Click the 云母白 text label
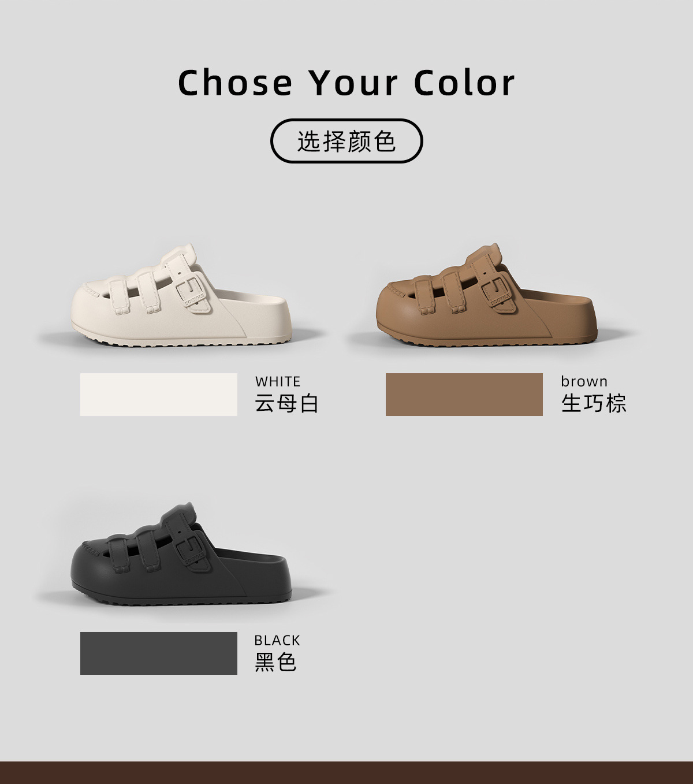 click(287, 404)
